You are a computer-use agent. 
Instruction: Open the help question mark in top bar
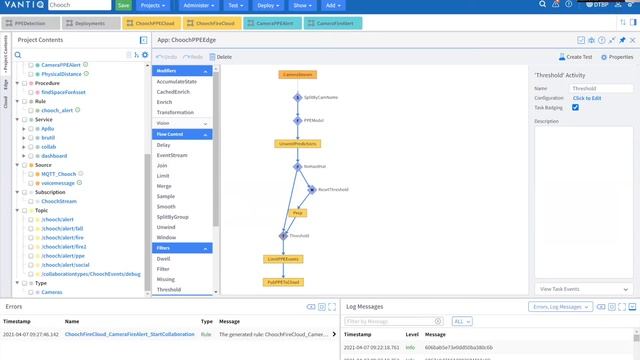(569, 4)
